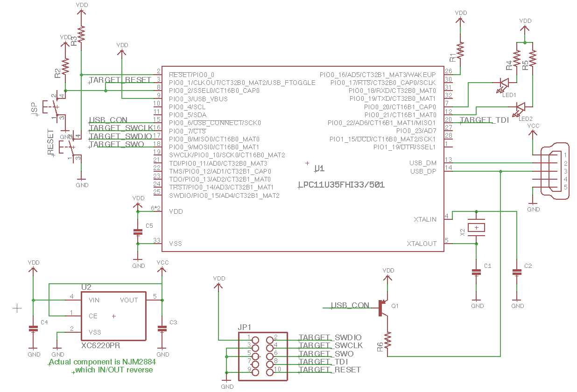Click the 'Actual component is NJM2884' note
This screenshot has height=392, width=577.
(x=102, y=362)
